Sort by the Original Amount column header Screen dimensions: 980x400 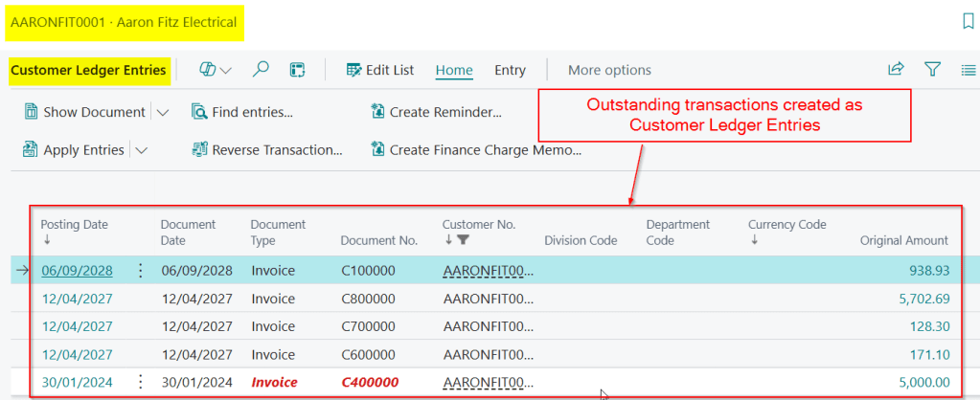click(x=903, y=240)
